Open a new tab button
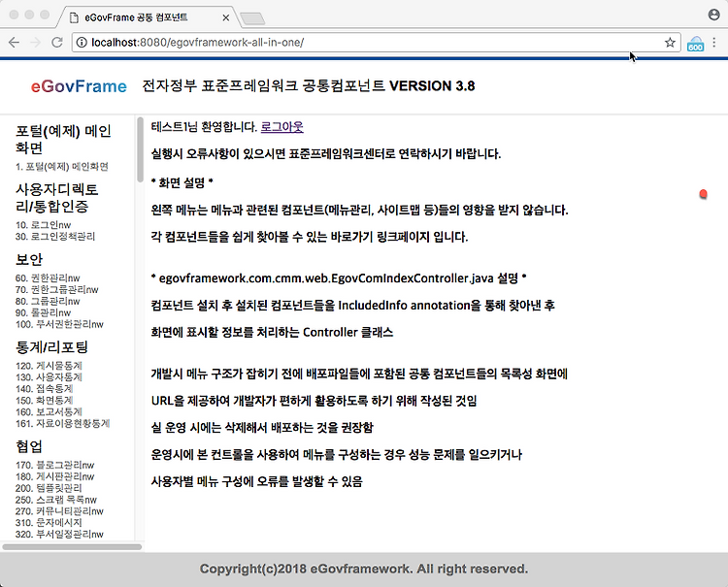Image resolution: width=728 pixels, height=587 pixels. 253,18
